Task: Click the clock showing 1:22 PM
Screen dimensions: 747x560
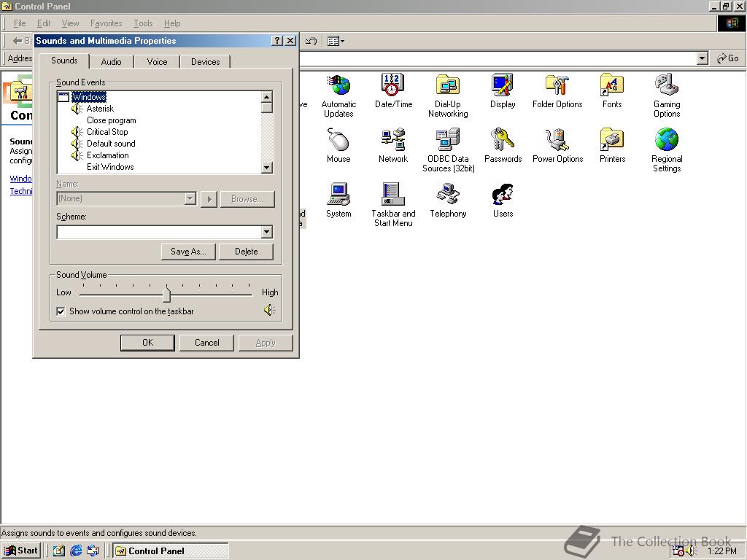Action: tap(722, 551)
